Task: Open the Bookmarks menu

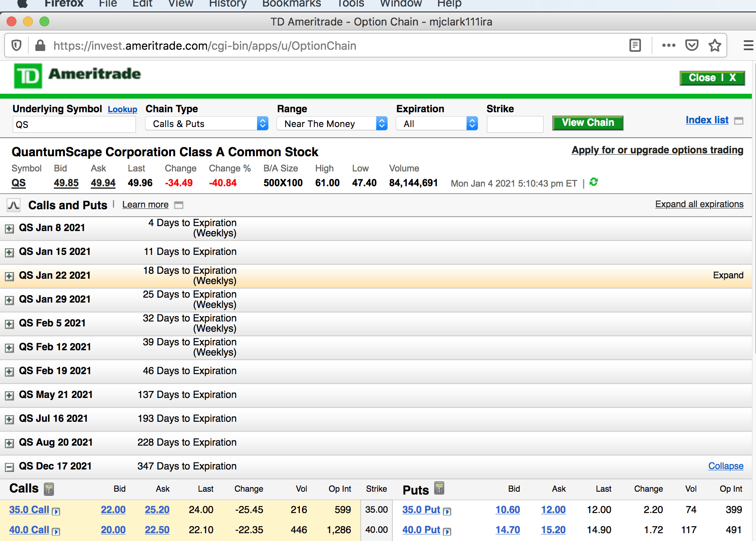Action: (292, 4)
